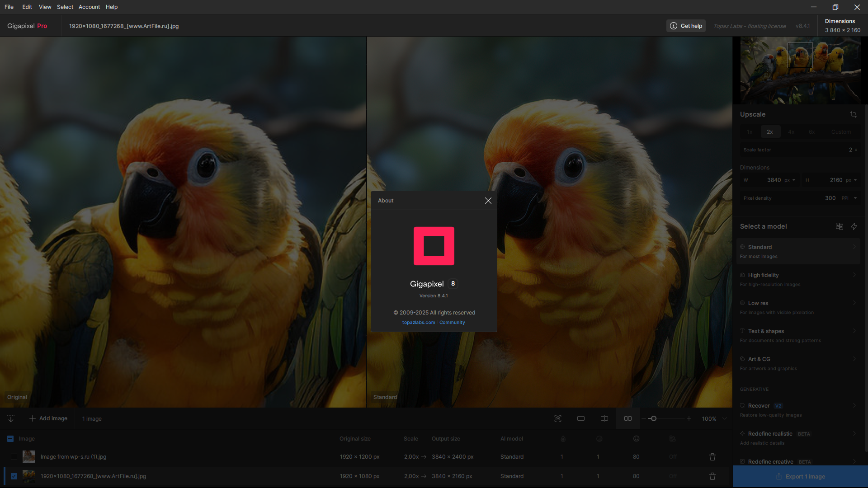Image resolution: width=868 pixels, height=488 pixels.
Task: Click the crop icon beside Upscale
Action: [854, 114]
